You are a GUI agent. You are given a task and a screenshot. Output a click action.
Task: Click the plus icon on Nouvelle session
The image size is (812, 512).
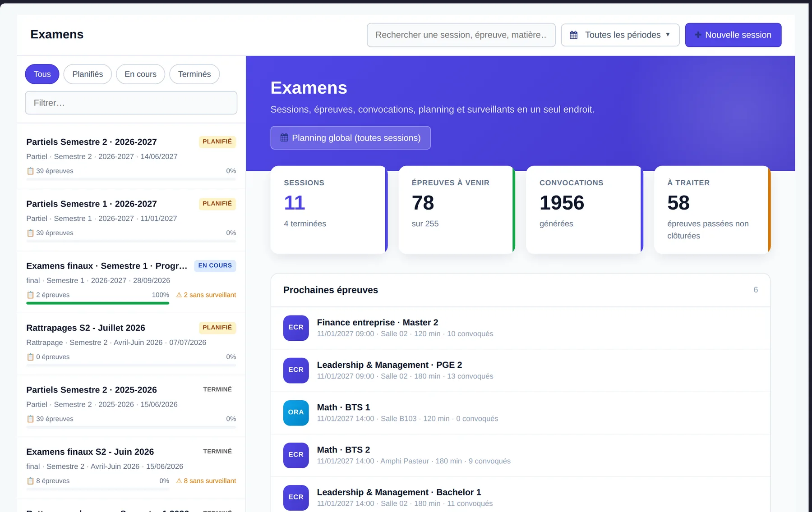click(x=698, y=35)
